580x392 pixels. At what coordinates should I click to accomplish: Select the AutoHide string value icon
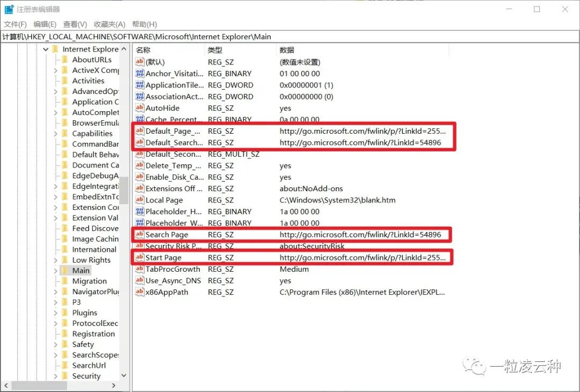(x=140, y=107)
